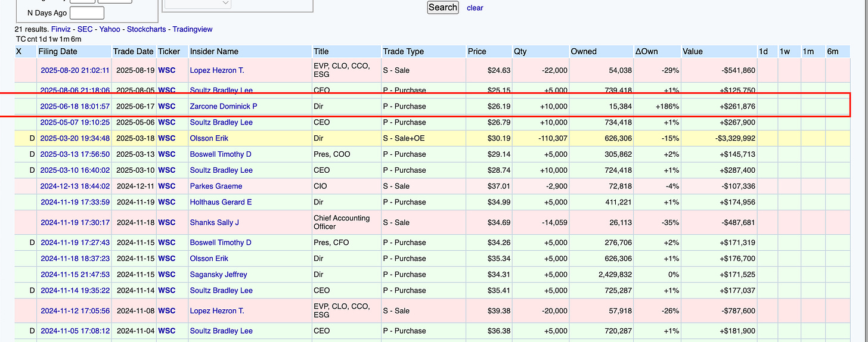Open Soultz Bradley Lee link in 2024-11-14 row

tap(221, 291)
